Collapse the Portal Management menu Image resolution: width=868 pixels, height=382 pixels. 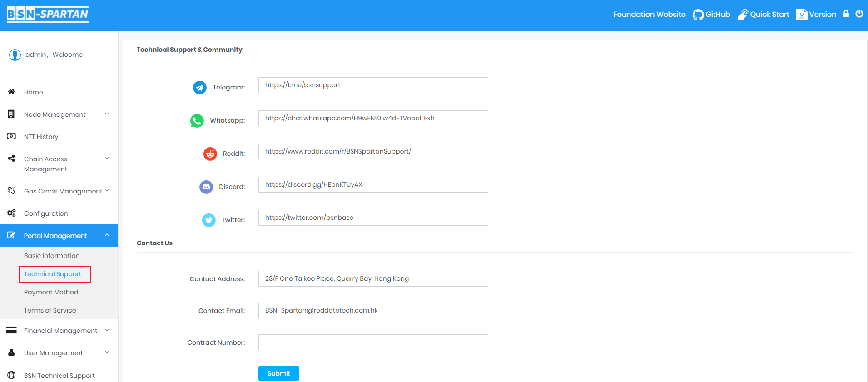pyautogui.click(x=56, y=236)
